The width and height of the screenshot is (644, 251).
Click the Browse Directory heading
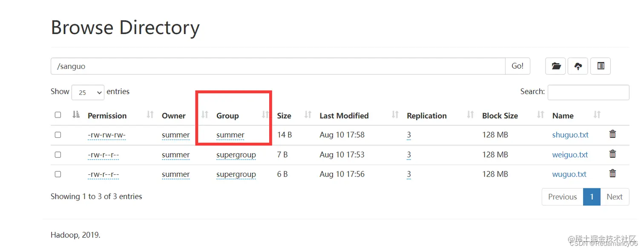125,28
